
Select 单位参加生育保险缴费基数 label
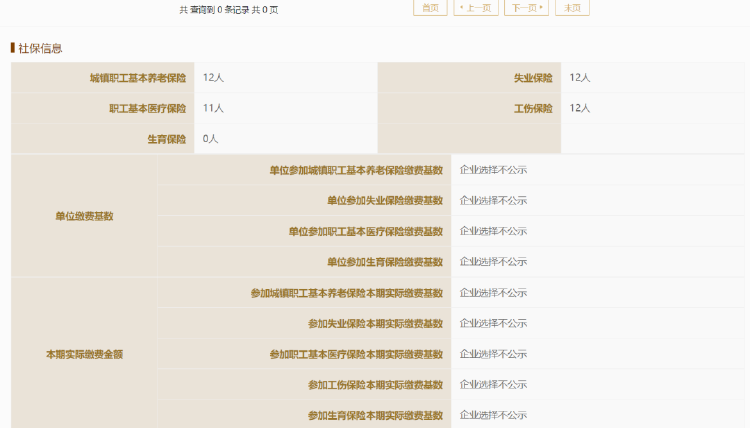(x=384, y=262)
